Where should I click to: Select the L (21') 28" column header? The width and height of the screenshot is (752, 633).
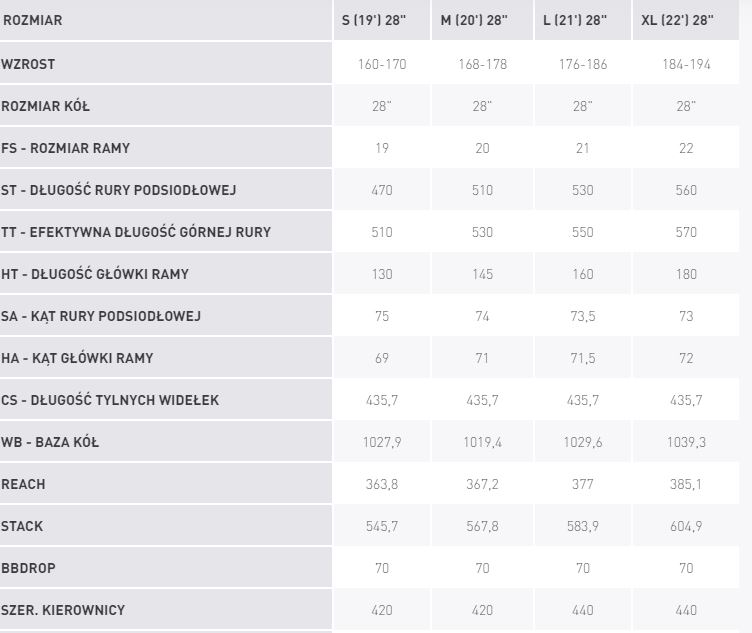click(574, 20)
